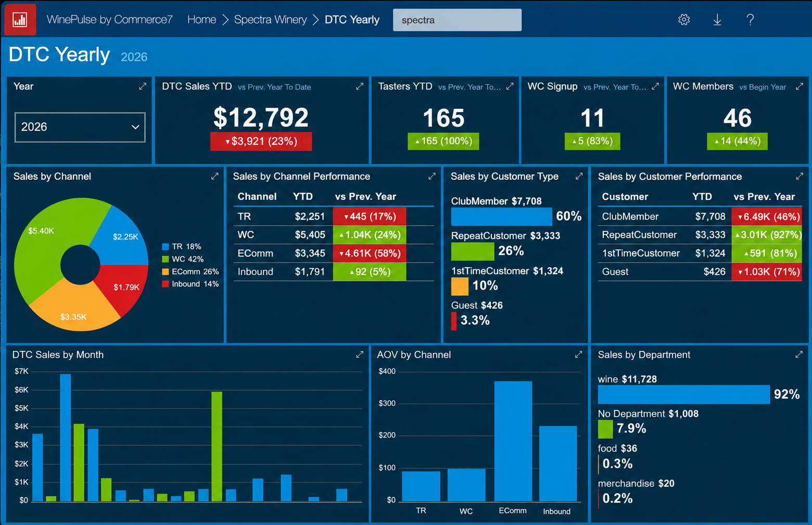Click the WinePulse red chart logo icon

tap(20, 19)
